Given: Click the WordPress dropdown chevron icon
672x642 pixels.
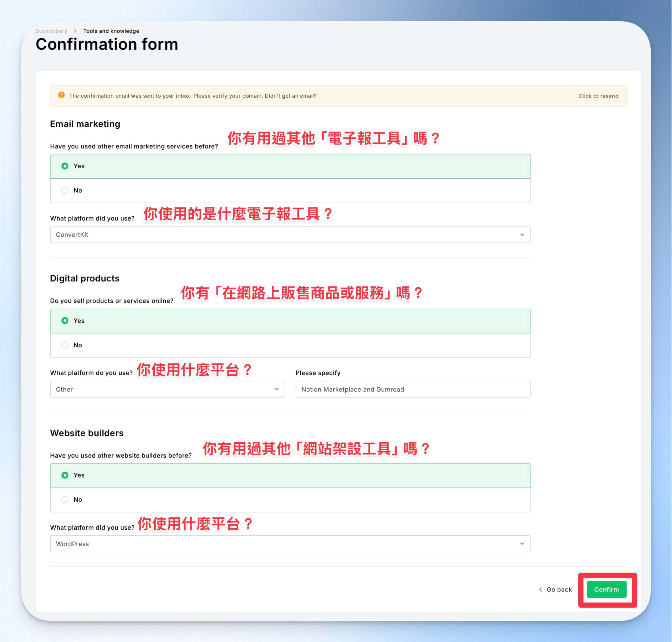Looking at the screenshot, I should tap(522, 543).
